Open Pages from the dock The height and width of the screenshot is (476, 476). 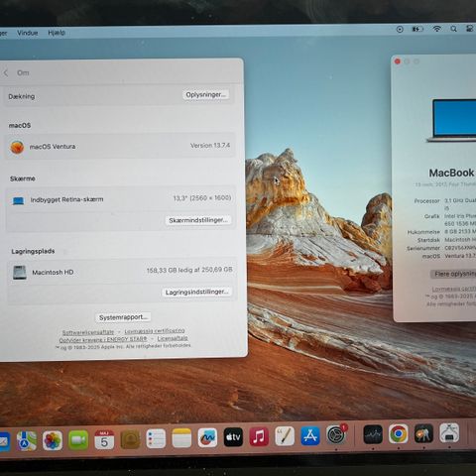pyautogui.click(x=285, y=436)
